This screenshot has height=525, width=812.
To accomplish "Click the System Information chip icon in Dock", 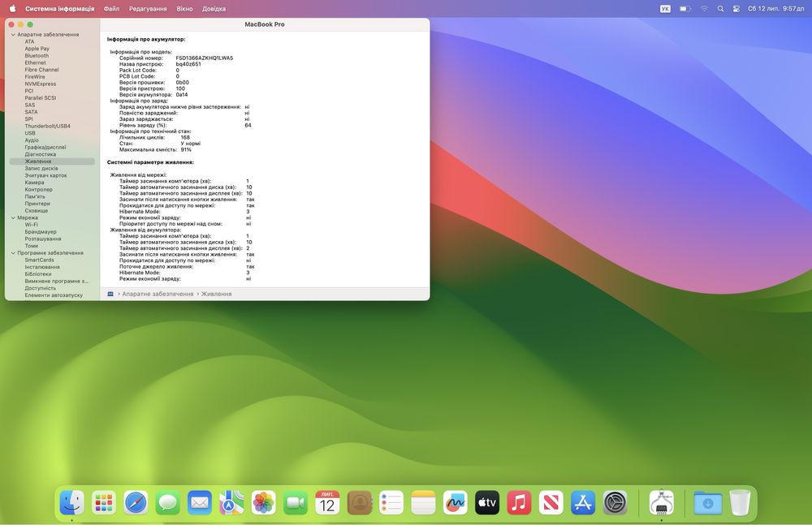I will [x=661, y=502].
